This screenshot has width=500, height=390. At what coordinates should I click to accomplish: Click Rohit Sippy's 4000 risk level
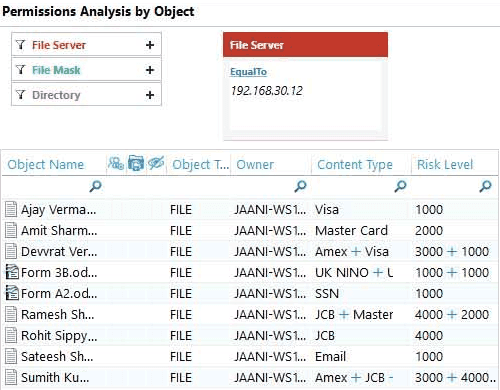[x=429, y=336]
